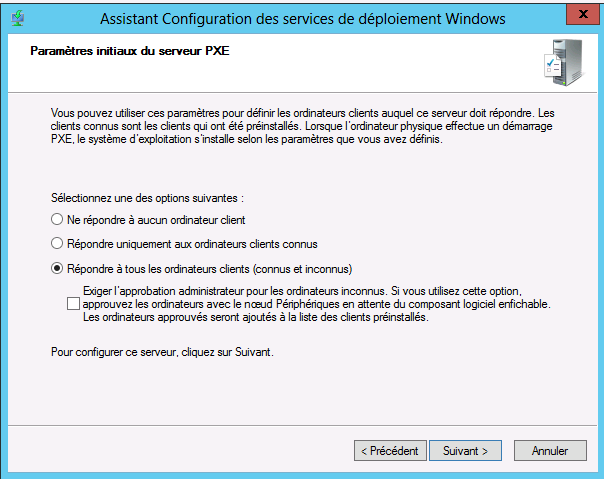604x479 pixels.
Task: Select 'Ne répondre à aucun ordinateur client' radio
Action: [57, 220]
